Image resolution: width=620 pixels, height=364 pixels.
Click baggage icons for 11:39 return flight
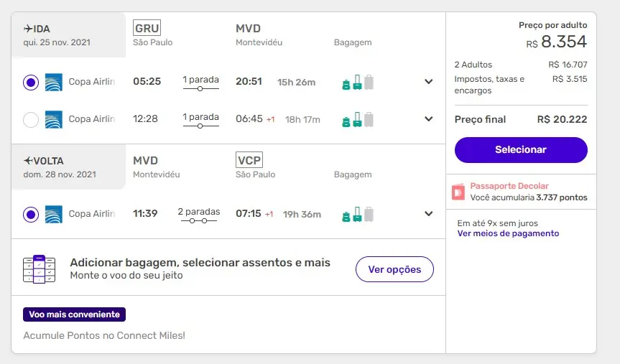(x=358, y=214)
